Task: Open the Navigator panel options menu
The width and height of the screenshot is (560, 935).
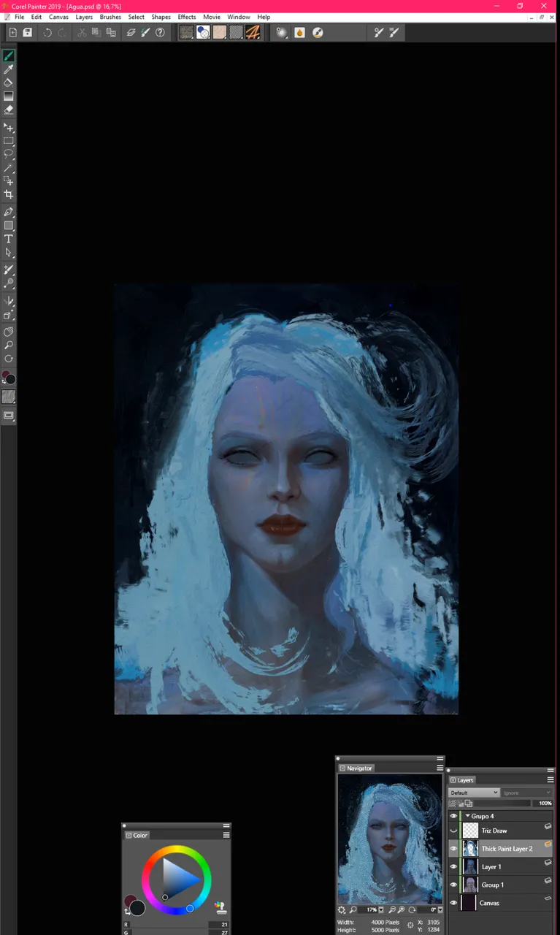Action: coord(440,768)
